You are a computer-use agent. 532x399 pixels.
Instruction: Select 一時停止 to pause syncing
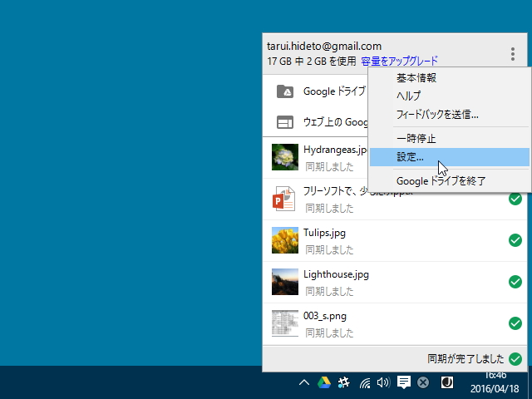click(x=450, y=139)
